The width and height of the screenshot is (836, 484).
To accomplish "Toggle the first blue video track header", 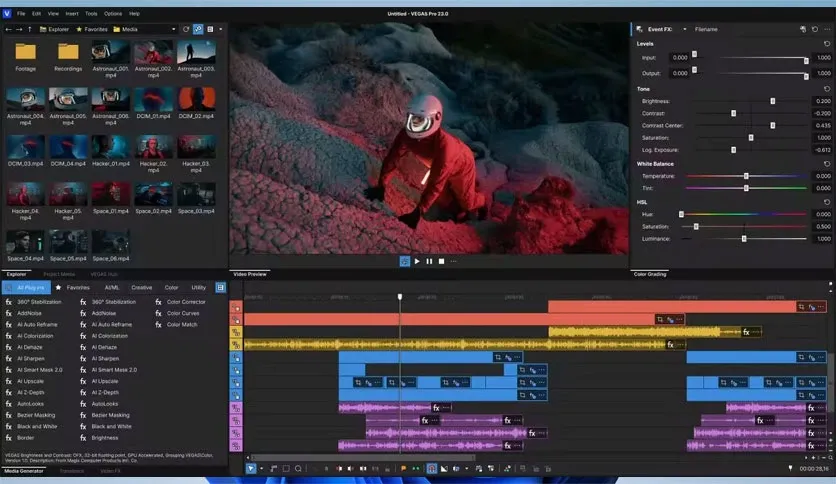I will (236, 358).
